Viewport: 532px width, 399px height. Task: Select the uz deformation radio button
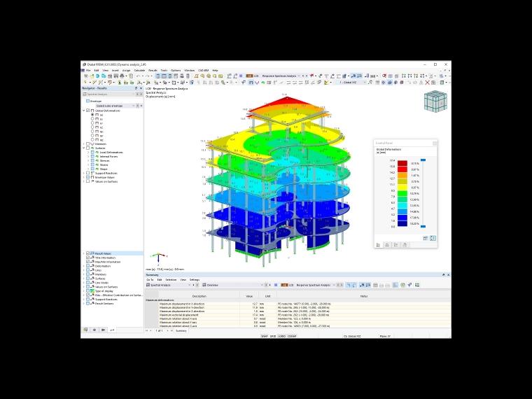[92, 127]
